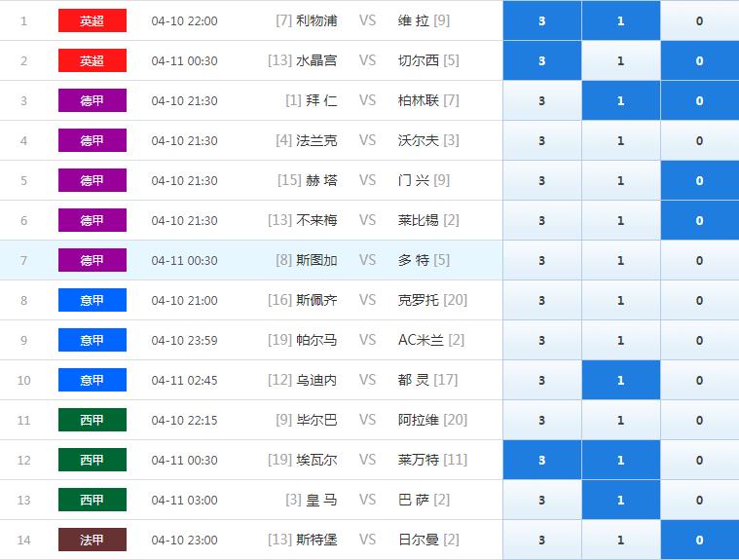Open the 沃尔夫 team link
Screen dimensions: 739x560
click(x=419, y=140)
